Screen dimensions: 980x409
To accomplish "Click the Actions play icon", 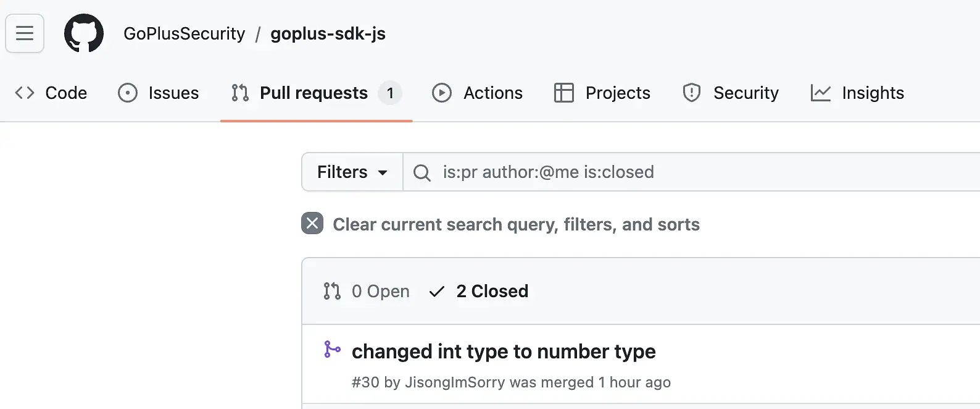I will 442,93.
